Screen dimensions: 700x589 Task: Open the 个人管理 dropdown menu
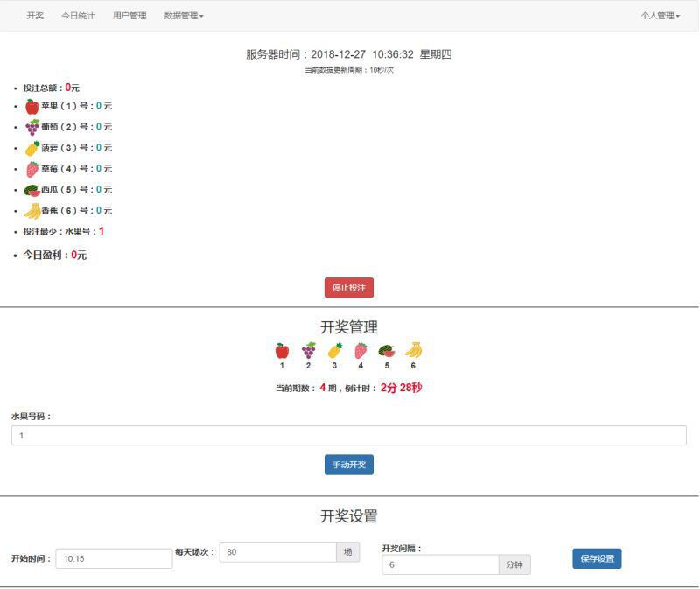click(x=661, y=15)
